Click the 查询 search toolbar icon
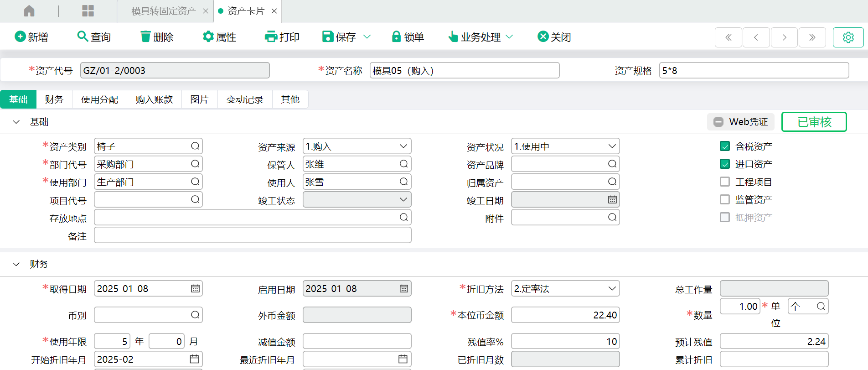The image size is (868, 370). 83,36
